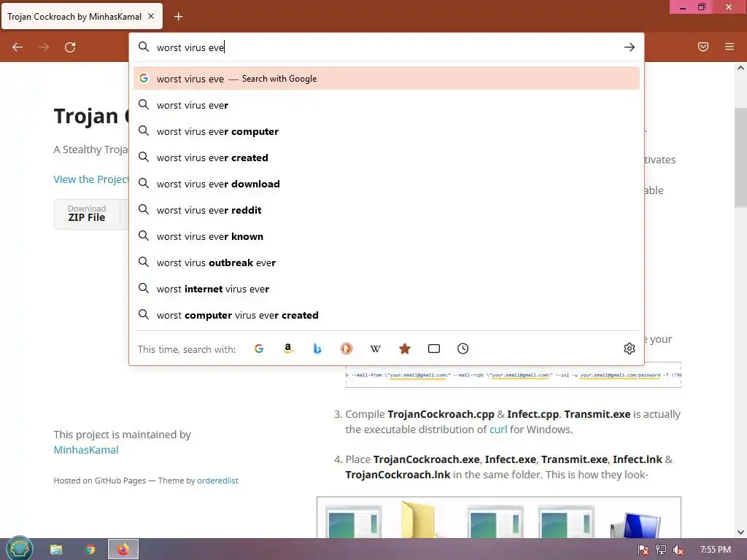Search this time with DuckDuckGo icon
The image size is (747, 560).
[x=347, y=349]
